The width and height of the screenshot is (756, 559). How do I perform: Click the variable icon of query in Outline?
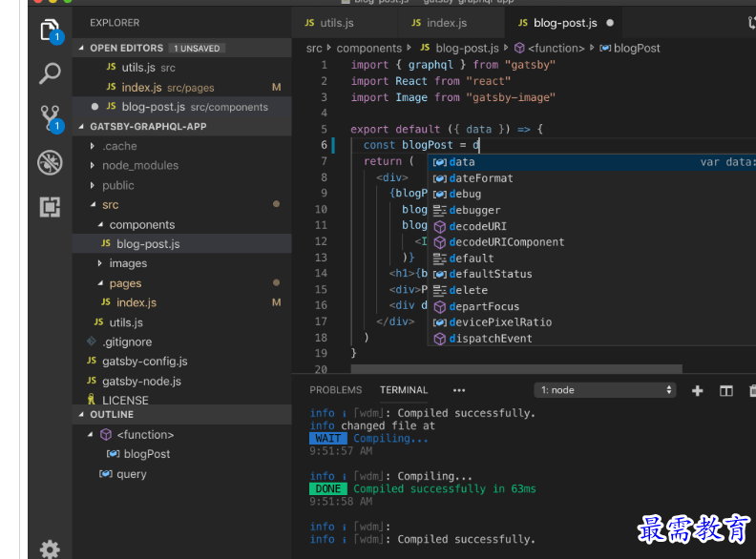106,474
